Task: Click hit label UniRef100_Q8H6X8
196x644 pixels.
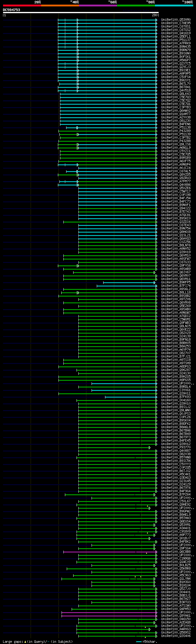Action: [176, 232]
